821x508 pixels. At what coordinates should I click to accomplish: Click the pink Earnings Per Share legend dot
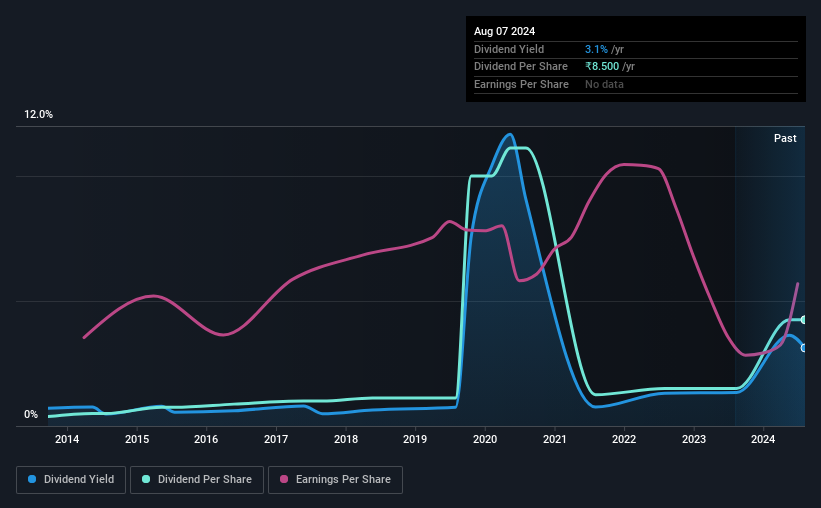click(284, 479)
